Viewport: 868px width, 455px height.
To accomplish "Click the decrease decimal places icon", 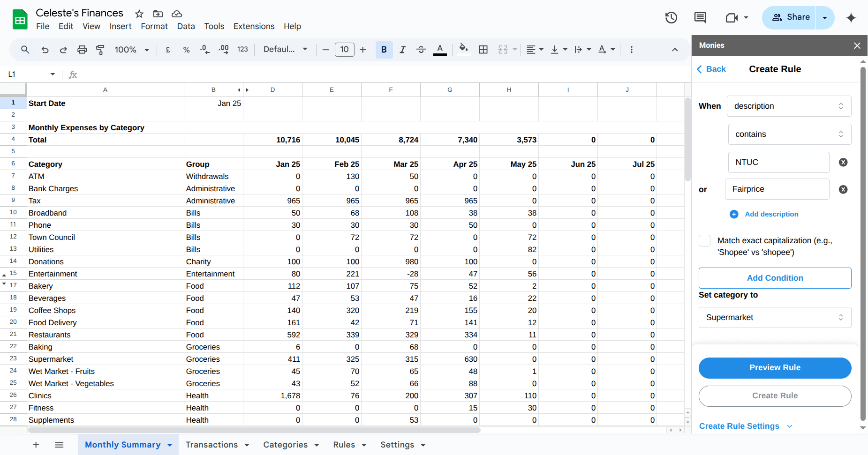I will (x=204, y=49).
